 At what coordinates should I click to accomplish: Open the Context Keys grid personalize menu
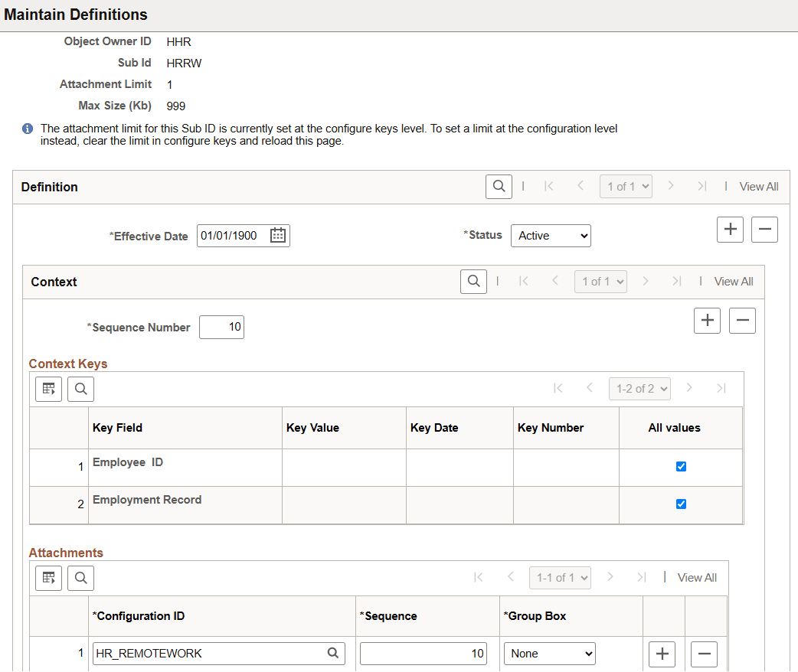pyautogui.click(x=48, y=389)
